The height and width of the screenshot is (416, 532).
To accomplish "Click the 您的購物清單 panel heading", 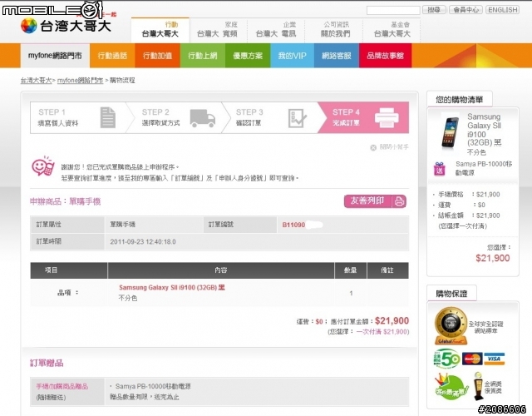I will [459, 100].
